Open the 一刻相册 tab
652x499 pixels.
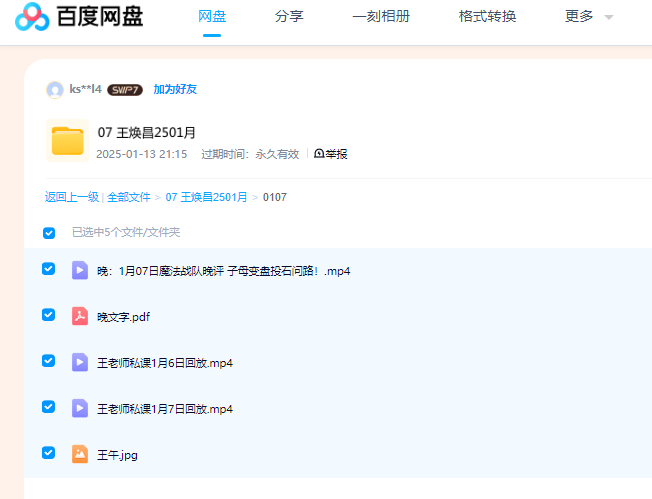point(381,16)
